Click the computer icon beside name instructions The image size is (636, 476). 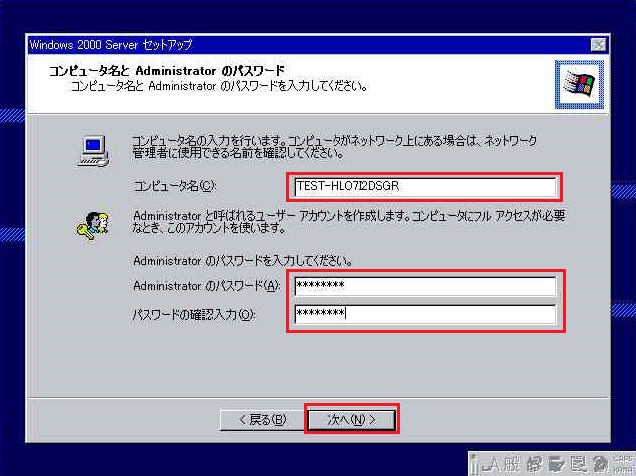pos(93,151)
